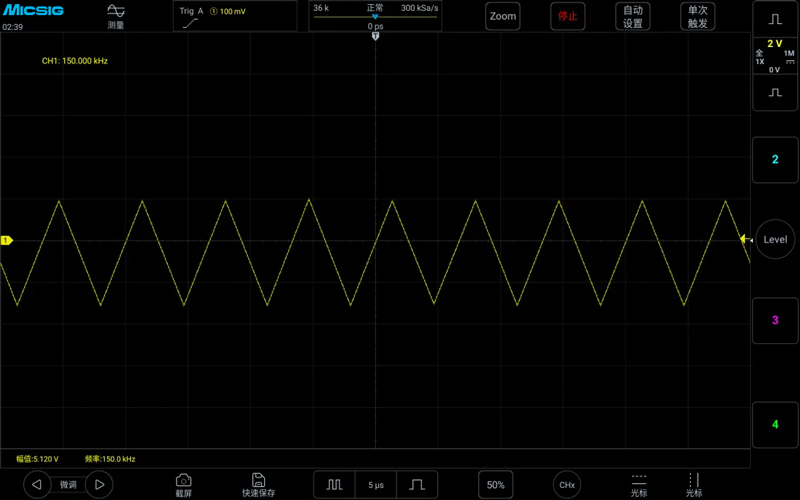This screenshot has width=800, height=500.
Task: Tap the 0 ps horizontal delay value
Action: (376, 26)
